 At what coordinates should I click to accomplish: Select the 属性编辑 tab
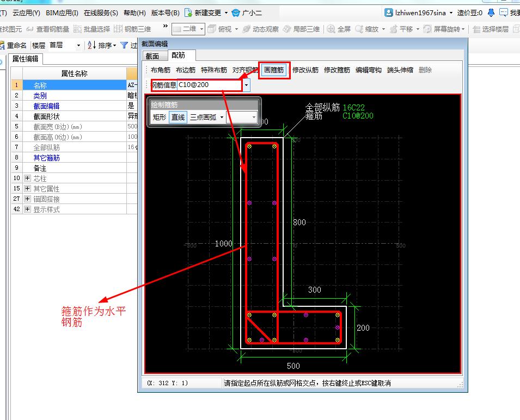click(25, 59)
